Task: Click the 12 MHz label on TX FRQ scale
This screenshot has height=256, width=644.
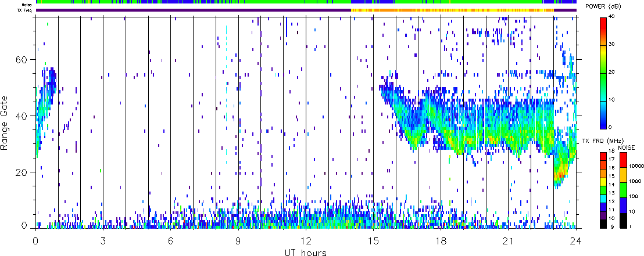Action: pyautogui.click(x=612, y=202)
